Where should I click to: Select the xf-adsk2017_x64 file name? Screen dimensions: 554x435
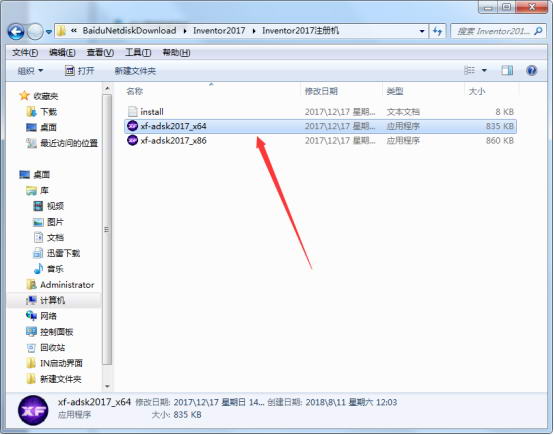click(173, 126)
